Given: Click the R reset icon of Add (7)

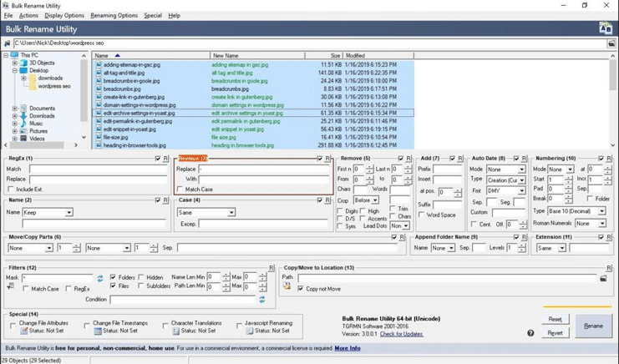Looking at the screenshot, I should click(x=460, y=159).
